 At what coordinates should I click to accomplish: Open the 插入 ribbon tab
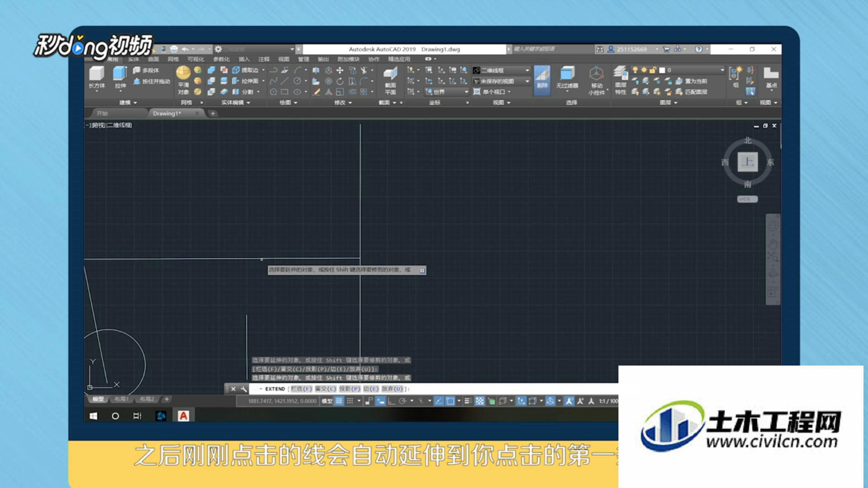[x=244, y=59]
